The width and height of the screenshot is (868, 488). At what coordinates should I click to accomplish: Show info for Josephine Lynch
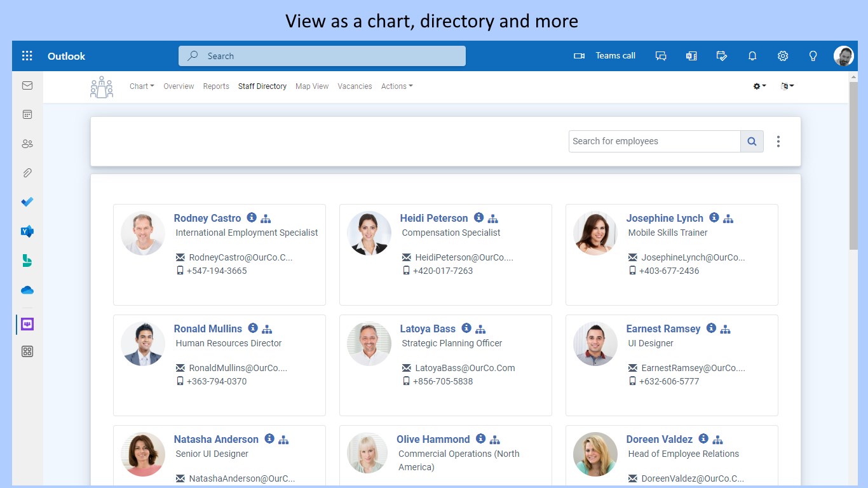coord(714,217)
